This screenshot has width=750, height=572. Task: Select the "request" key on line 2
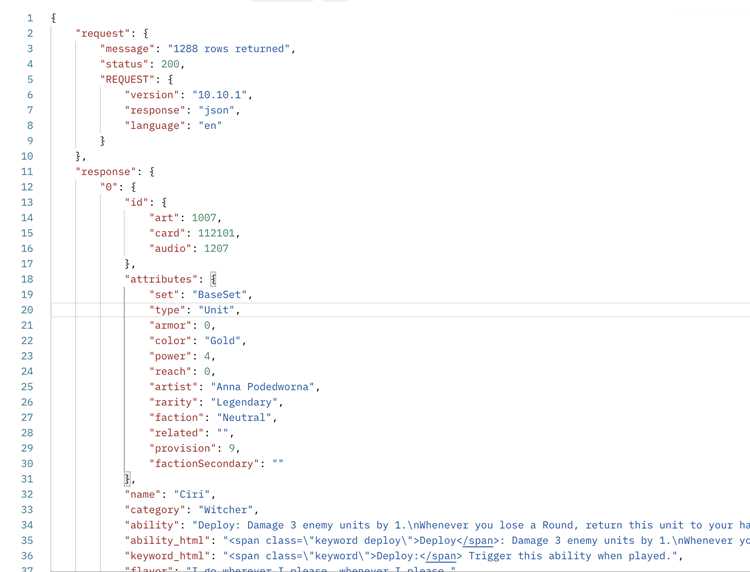[103, 33]
